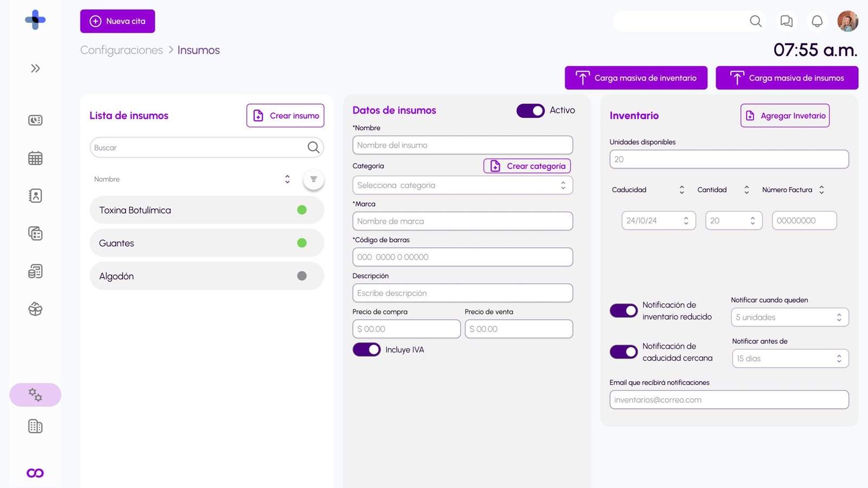Toggle the Activo switch on Datos de insumos

[x=530, y=110]
